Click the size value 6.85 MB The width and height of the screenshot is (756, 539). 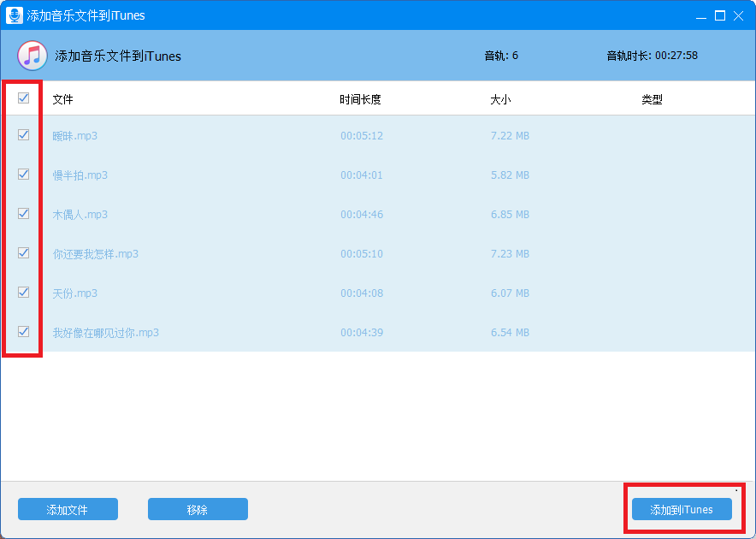(510, 215)
